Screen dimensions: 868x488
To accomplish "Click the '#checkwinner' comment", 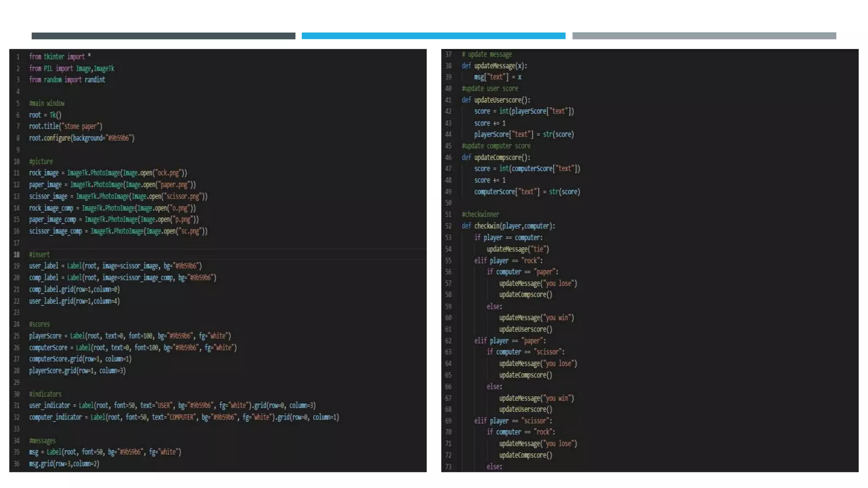I will [x=480, y=214].
